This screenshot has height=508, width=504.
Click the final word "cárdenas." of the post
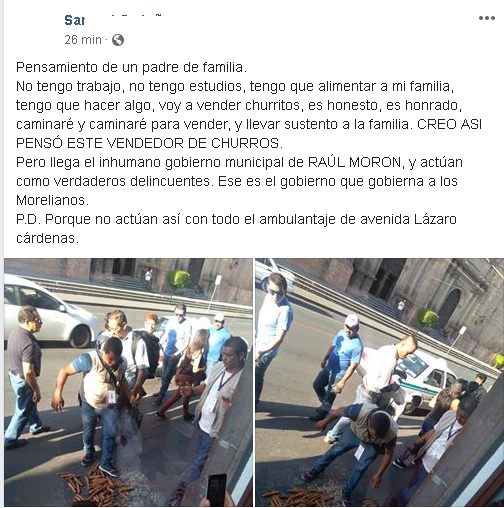(x=47, y=238)
